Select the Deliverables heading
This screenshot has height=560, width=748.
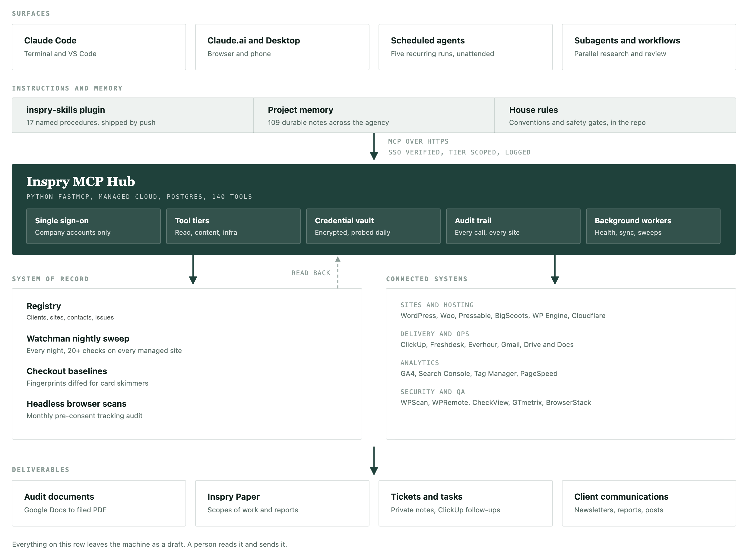point(41,470)
